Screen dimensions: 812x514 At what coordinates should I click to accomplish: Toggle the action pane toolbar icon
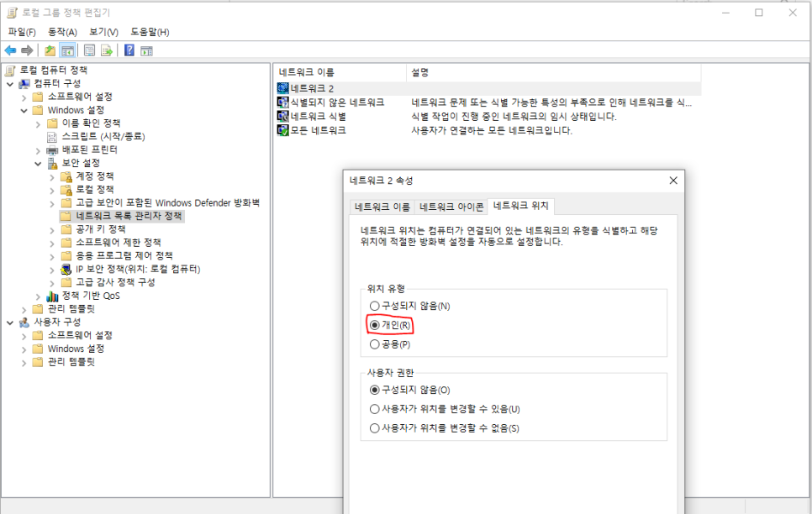(x=146, y=50)
